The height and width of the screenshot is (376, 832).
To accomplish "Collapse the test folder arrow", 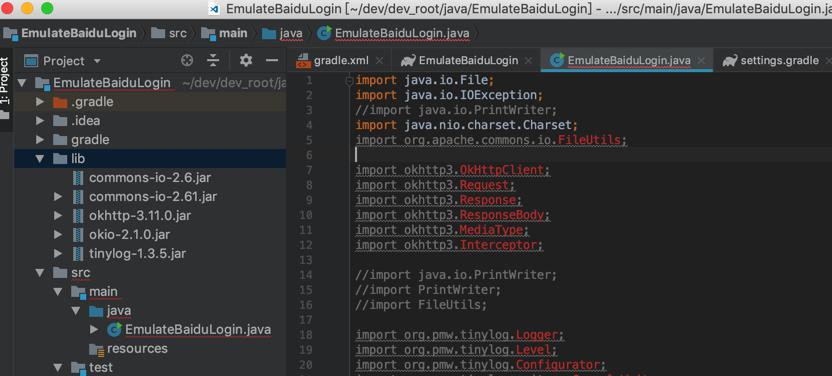I will click(x=58, y=367).
